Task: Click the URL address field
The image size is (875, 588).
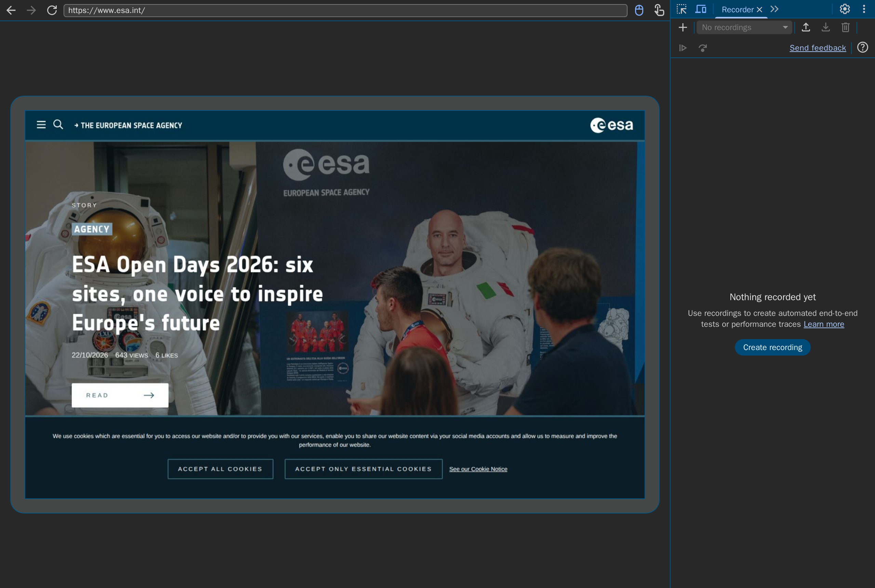Action: pyautogui.click(x=345, y=11)
